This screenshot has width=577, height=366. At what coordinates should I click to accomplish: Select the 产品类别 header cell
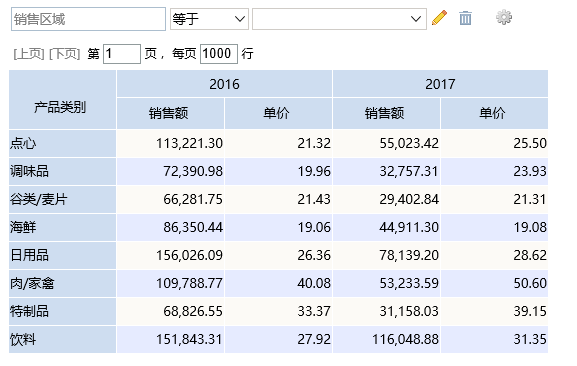pos(63,100)
